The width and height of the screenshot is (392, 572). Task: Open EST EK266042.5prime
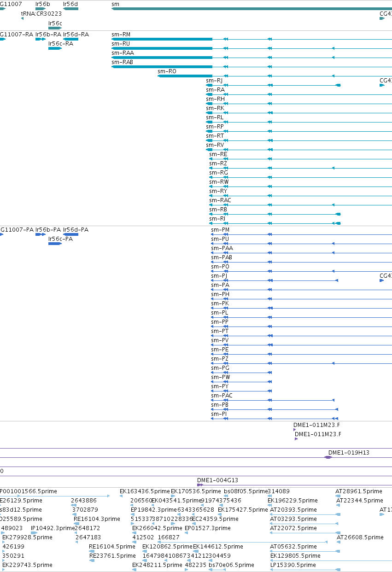pyautogui.click(x=157, y=528)
